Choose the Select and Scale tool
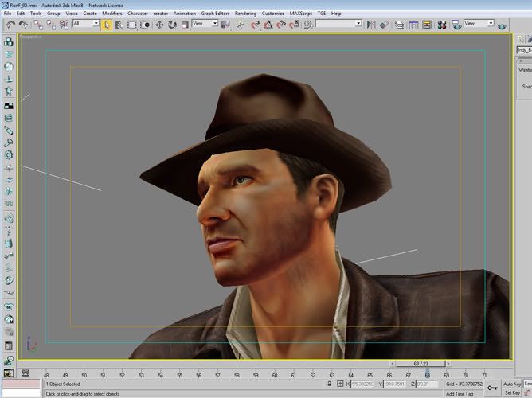Screen dimensions: 532x398 tap(185, 25)
